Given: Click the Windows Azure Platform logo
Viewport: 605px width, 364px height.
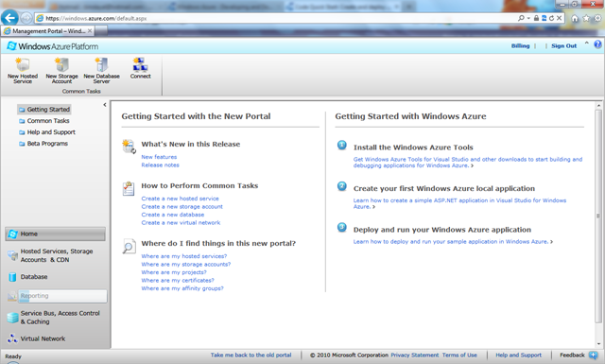Looking at the screenshot, I should (53, 46).
